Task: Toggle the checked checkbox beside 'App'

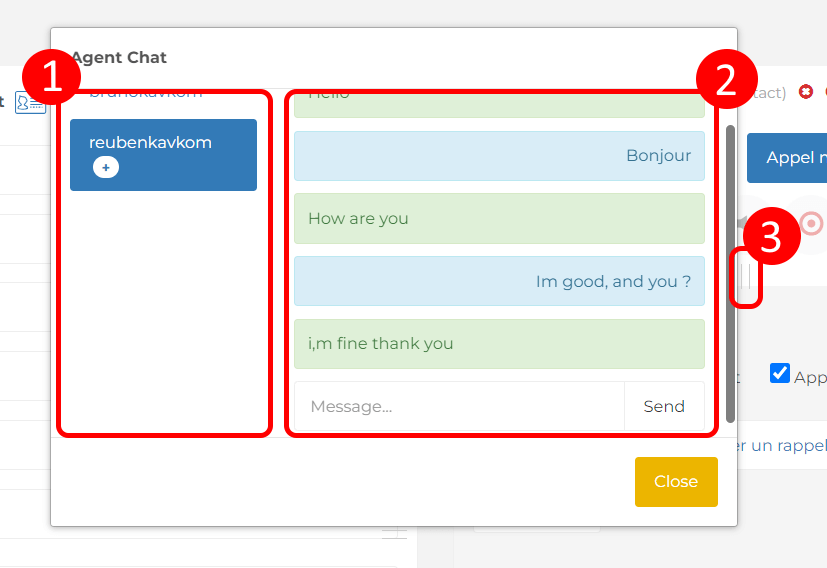Action: point(780,373)
